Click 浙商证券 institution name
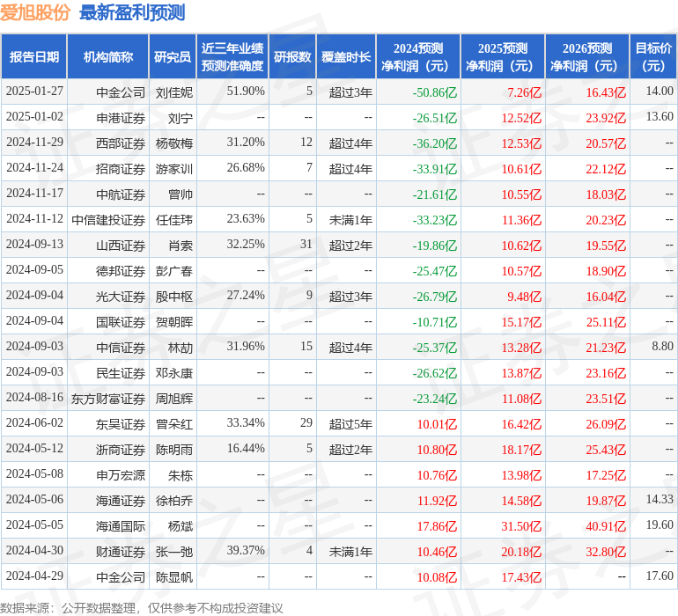This screenshot has height=616, width=678. 121,449
